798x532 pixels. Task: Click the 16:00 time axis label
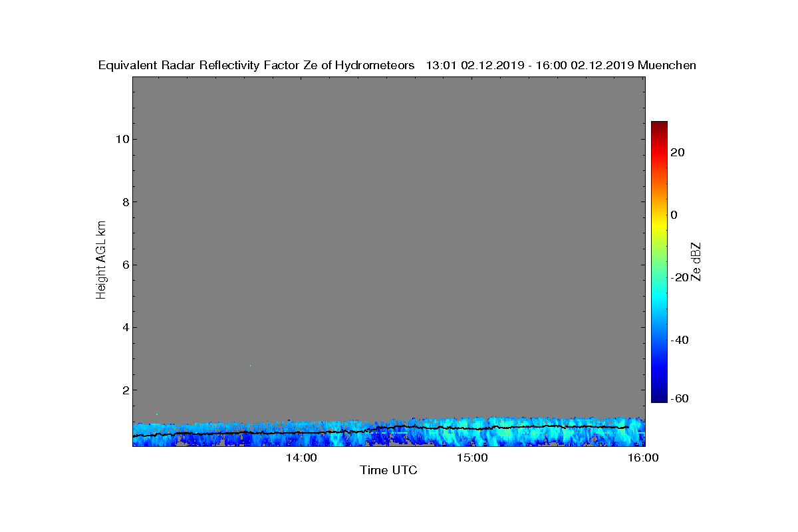coord(644,458)
